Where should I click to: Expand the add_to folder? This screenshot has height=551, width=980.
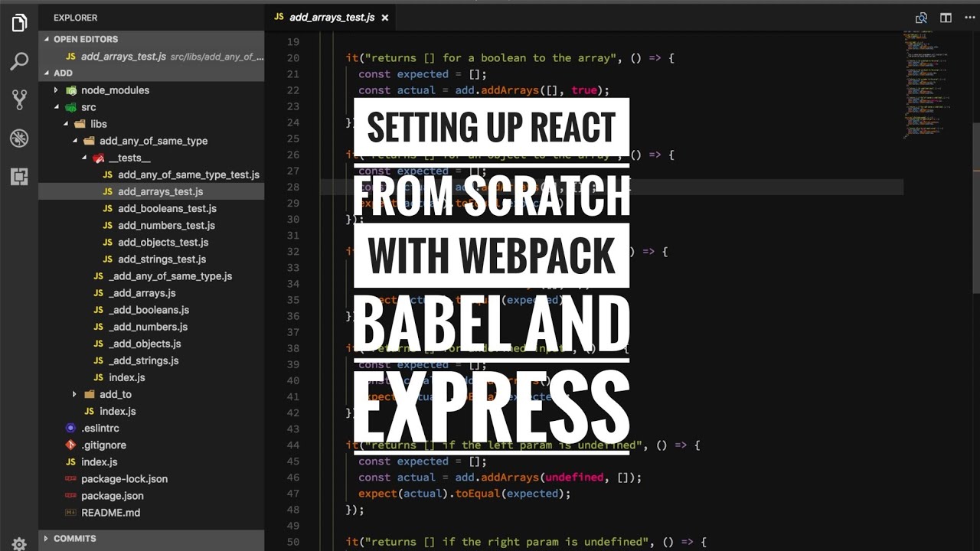152,394
